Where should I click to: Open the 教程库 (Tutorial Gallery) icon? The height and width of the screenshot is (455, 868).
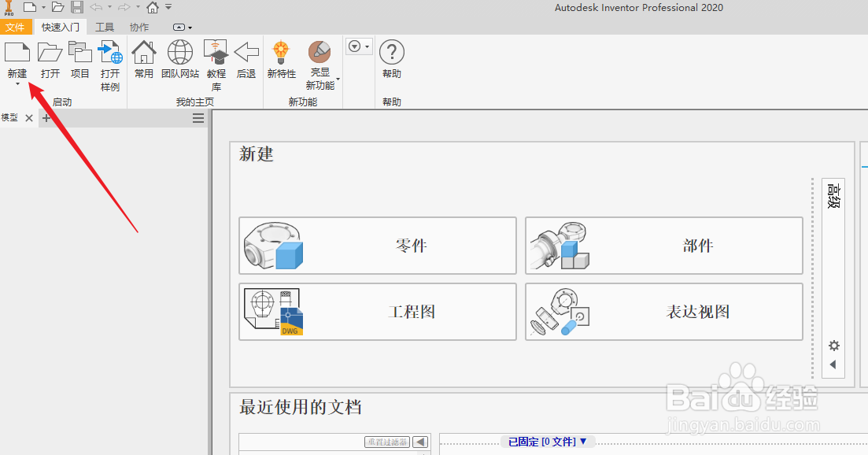point(216,52)
